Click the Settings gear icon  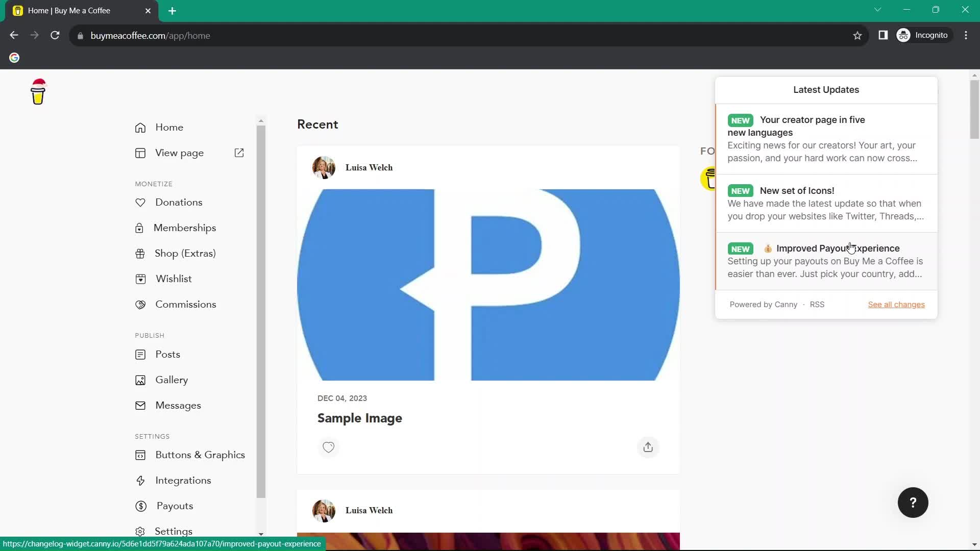pyautogui.click(x=140, y=532)
